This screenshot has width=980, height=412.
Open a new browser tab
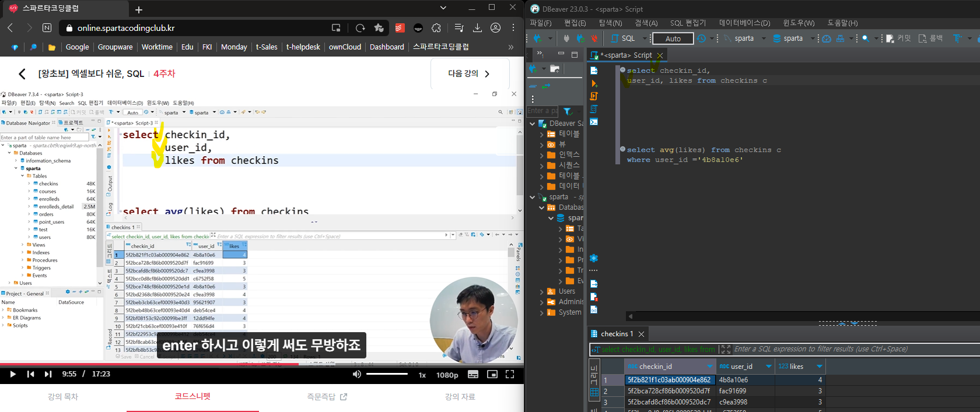139,10
